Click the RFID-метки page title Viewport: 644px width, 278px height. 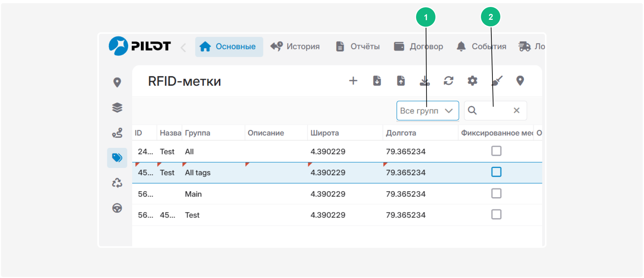pyautogui.click(x=185, y=81)
